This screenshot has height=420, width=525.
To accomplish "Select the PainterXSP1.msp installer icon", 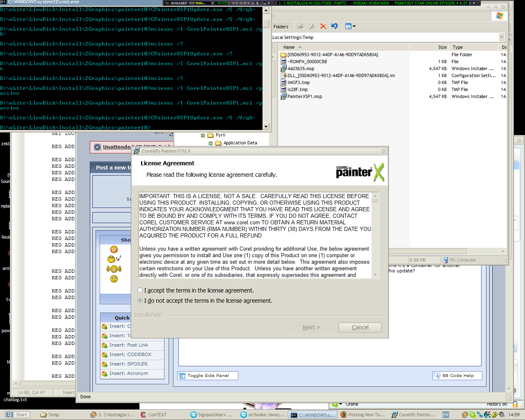I will (x=283, y=96).
